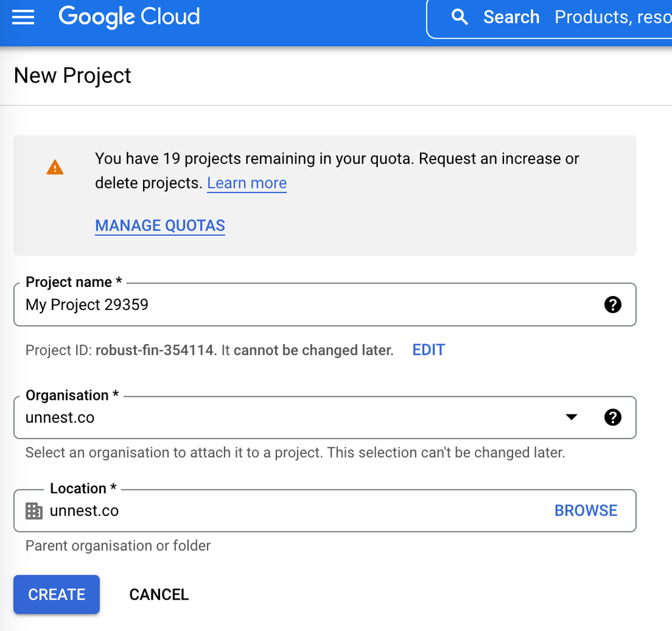Open the Learn more link
672x631 pixels.
(247, 183)
